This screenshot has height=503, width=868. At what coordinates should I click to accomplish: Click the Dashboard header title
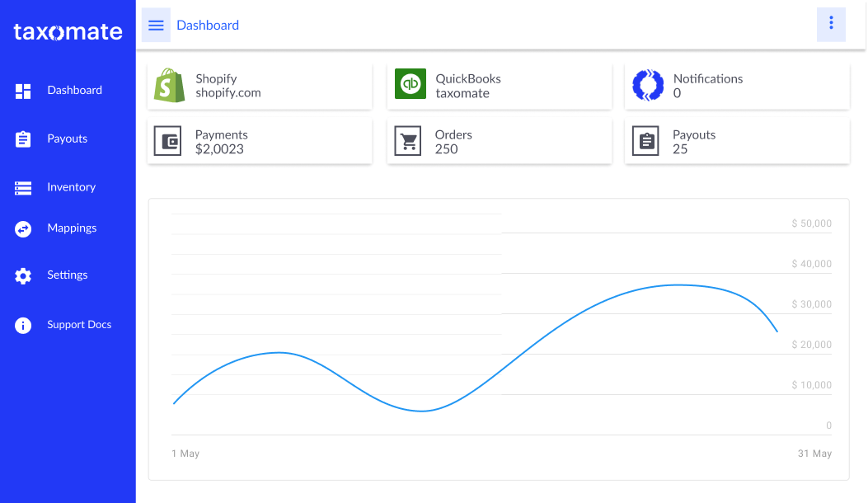[208, 26]
